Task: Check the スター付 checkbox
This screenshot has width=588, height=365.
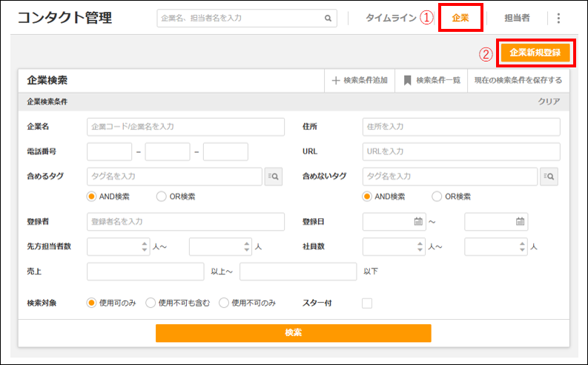Action: [x=367, y=303]
